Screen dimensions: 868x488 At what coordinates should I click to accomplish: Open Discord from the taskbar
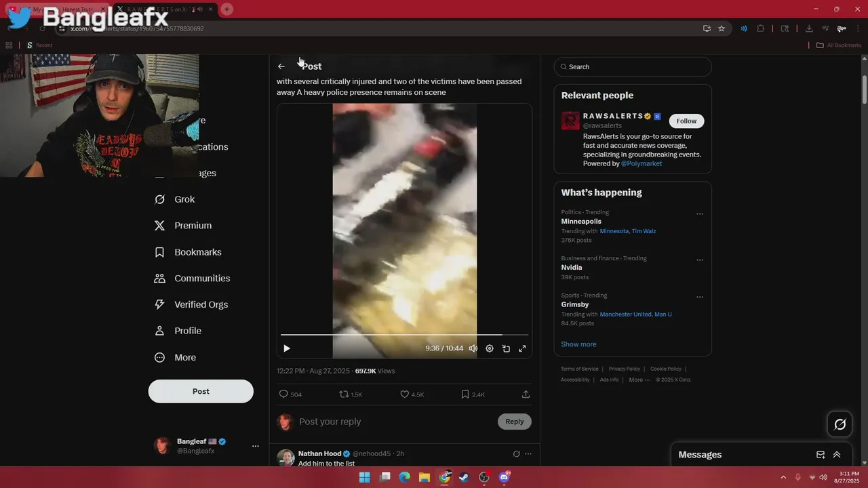pyautogui.click(x=504, y=477)
